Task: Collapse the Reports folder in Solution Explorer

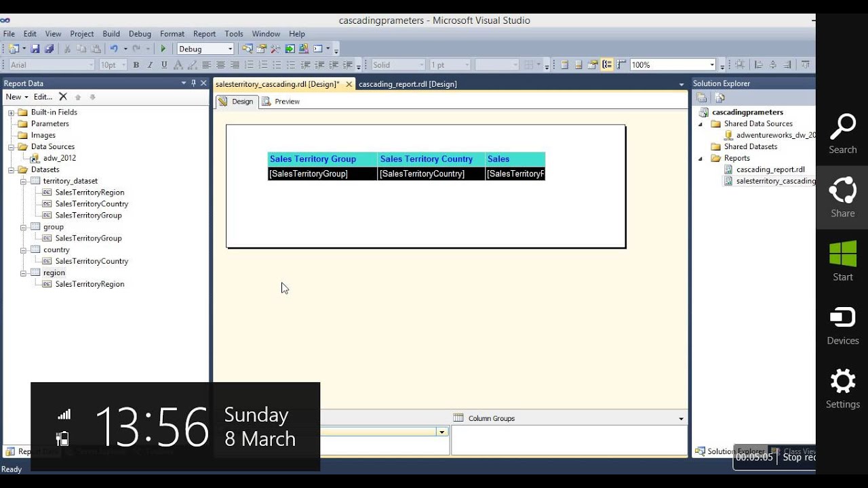Action: click(x=701, y=159)
